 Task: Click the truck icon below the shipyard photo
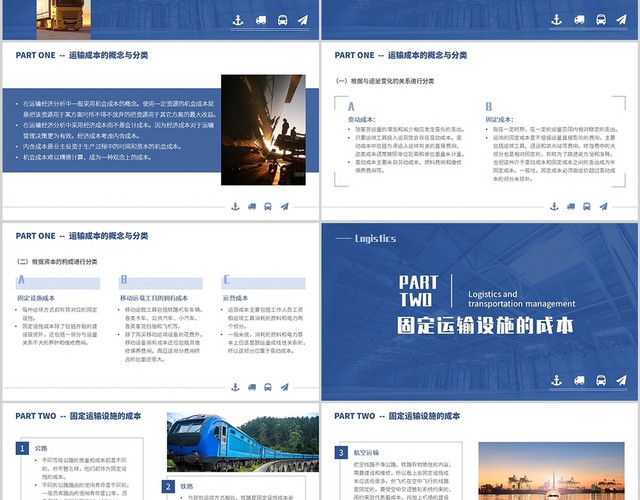coord(252,207)
